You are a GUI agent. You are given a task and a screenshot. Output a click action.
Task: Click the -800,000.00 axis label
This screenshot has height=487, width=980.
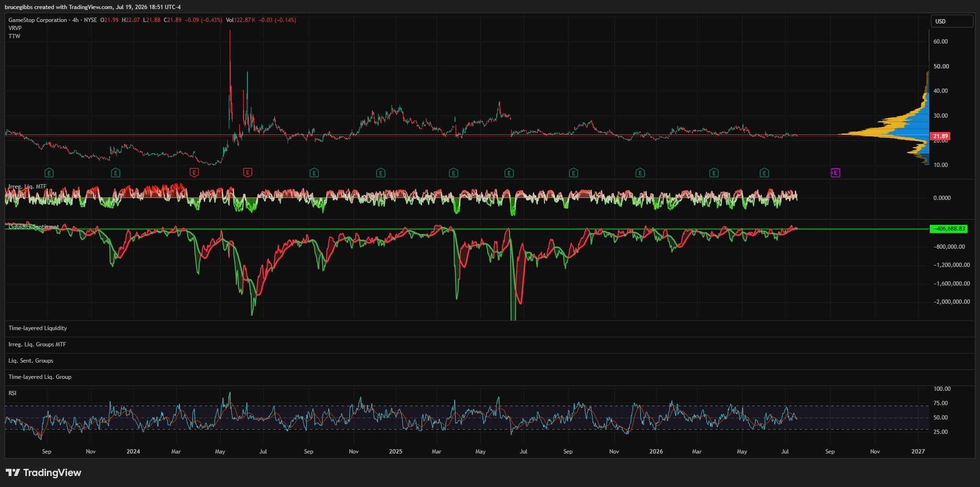(949, 247)
